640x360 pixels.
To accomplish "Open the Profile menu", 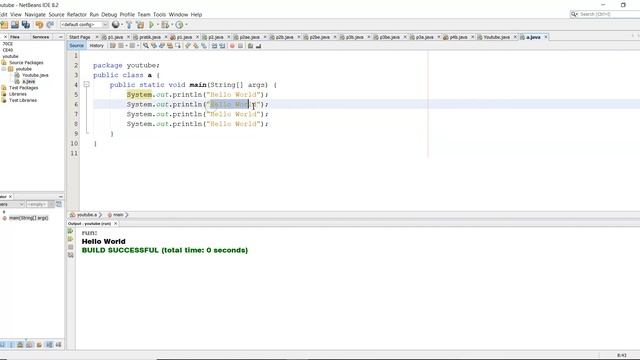I will pyautogui.click(x=127, y=14).
